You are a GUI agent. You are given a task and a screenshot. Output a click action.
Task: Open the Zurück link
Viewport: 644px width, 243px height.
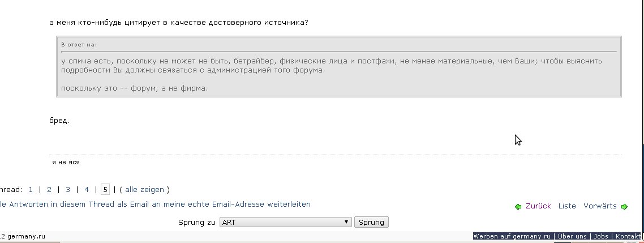[x=538, y=206]
